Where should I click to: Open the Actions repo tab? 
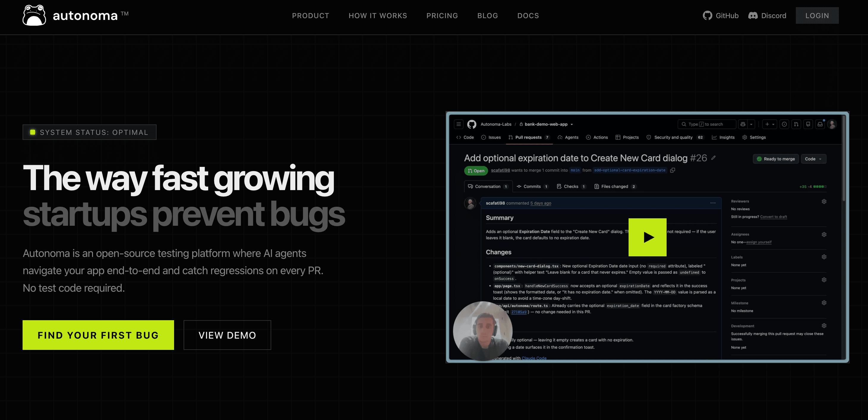pyautogui.click(x=597, y=138)
